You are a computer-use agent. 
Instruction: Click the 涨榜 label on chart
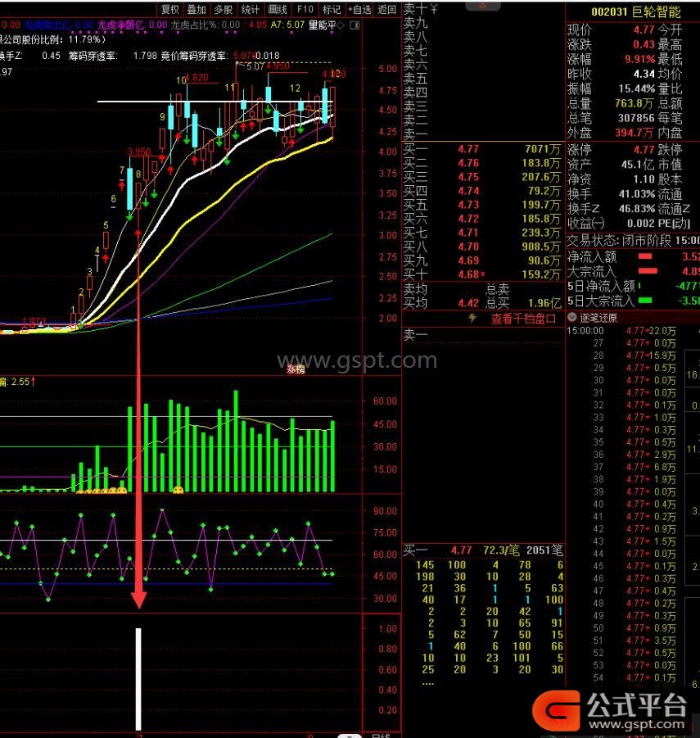click(296, 370)
